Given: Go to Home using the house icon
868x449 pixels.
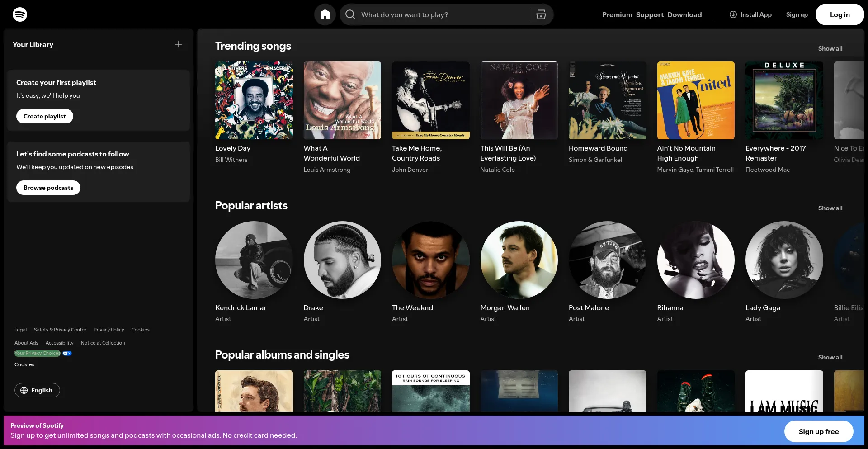Looking at the screenshot, I should (x=325, y=14).
